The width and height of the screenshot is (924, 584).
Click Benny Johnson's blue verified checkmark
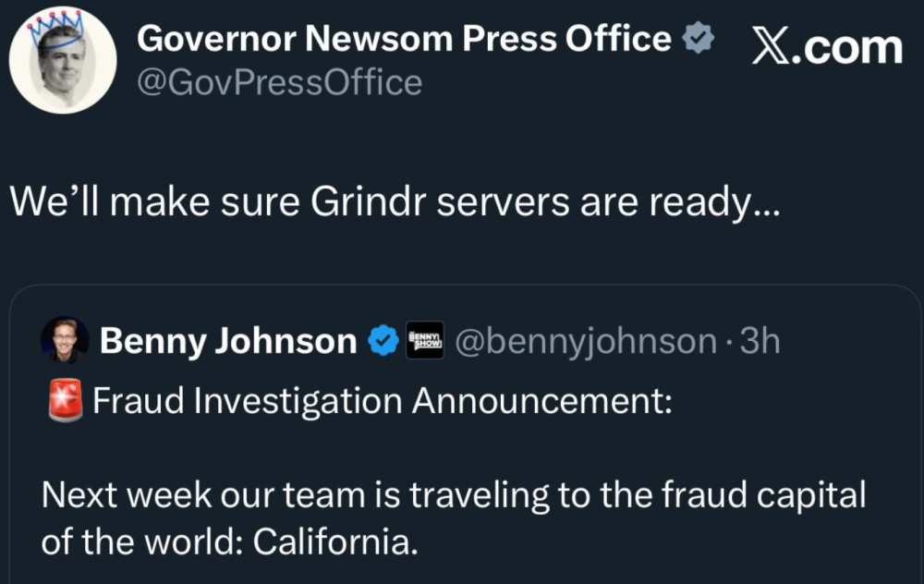(x=381, y=342)
